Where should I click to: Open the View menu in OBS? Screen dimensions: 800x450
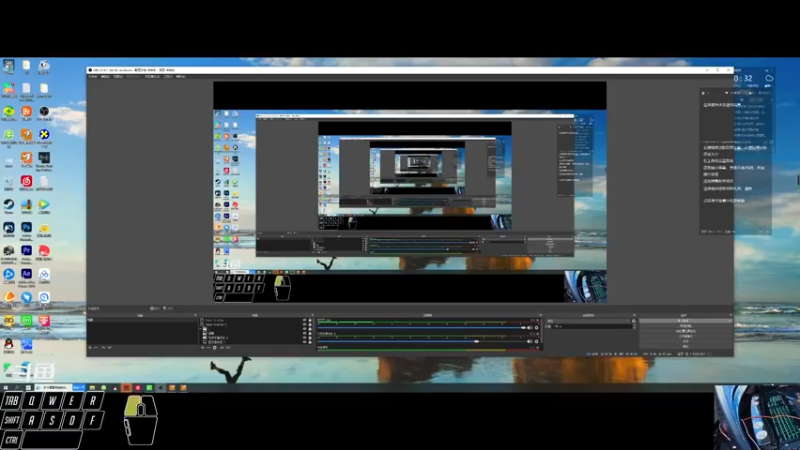[x=118, y=77]
